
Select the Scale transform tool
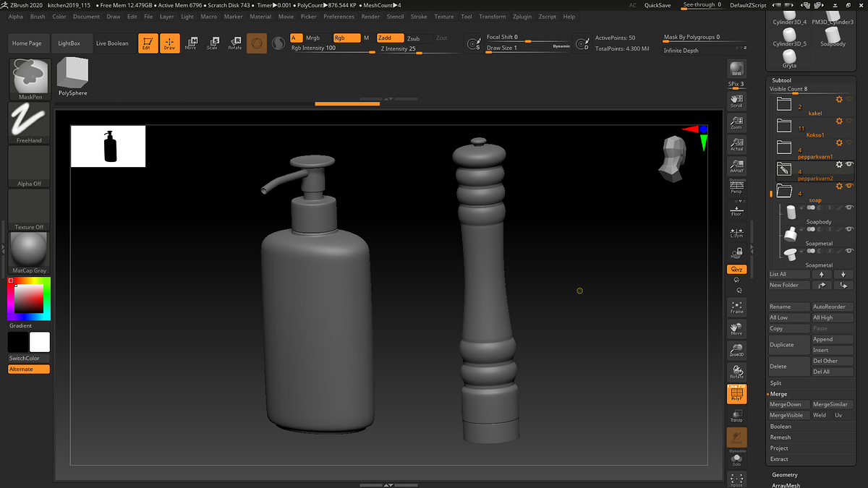click(x=213, y=43)
